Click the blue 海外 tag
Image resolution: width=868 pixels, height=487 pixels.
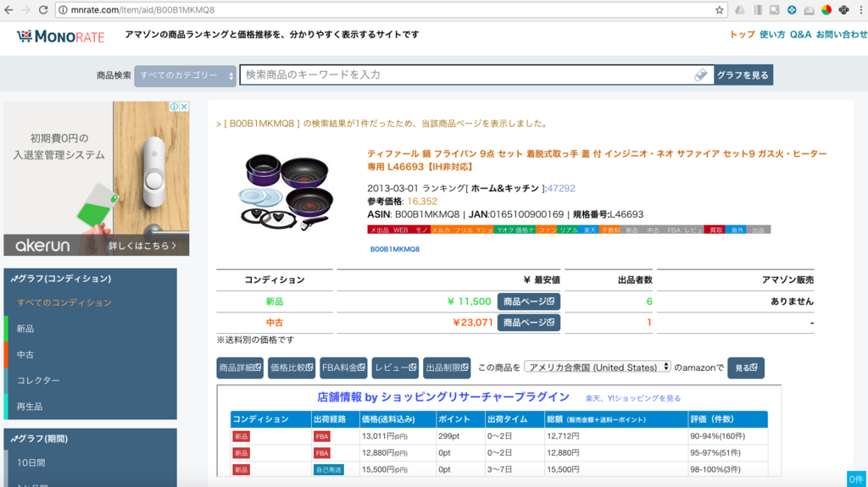click(736, 230)
